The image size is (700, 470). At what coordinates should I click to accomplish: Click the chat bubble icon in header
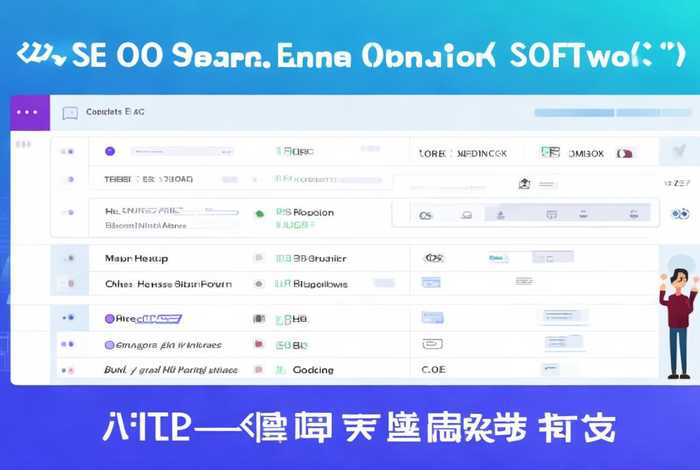click(x=70, y=113)
